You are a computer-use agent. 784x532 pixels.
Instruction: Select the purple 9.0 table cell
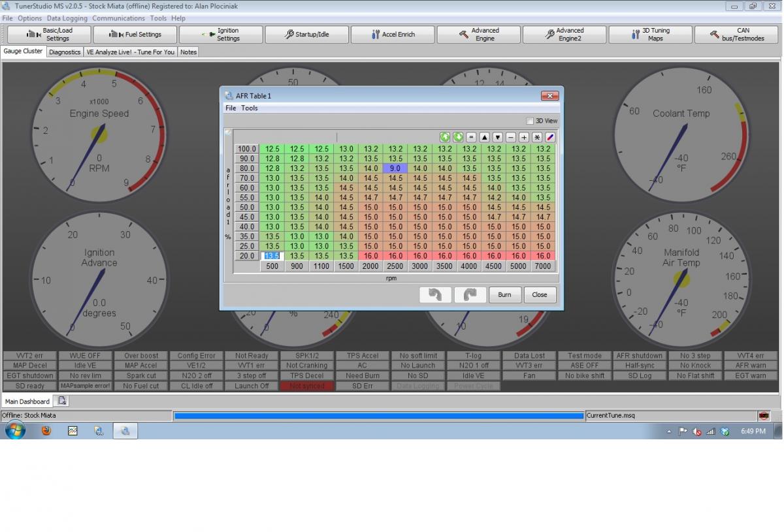pyautogui.click(x=395, y=168)
